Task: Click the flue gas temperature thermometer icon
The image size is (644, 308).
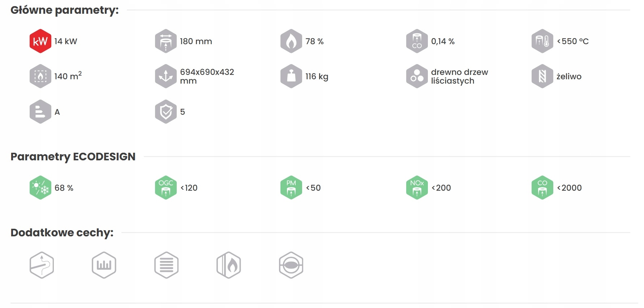Action: click(x=542, y=41)
